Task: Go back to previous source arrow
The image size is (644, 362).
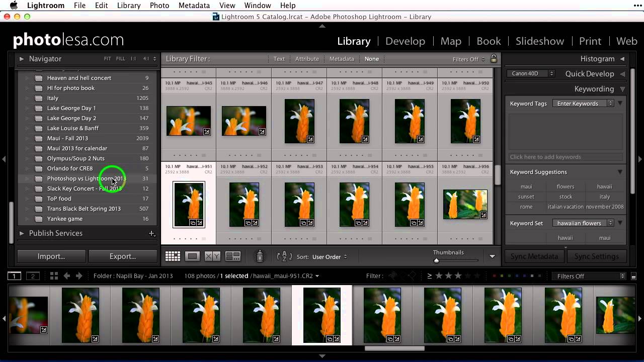Action: (66, 276)
